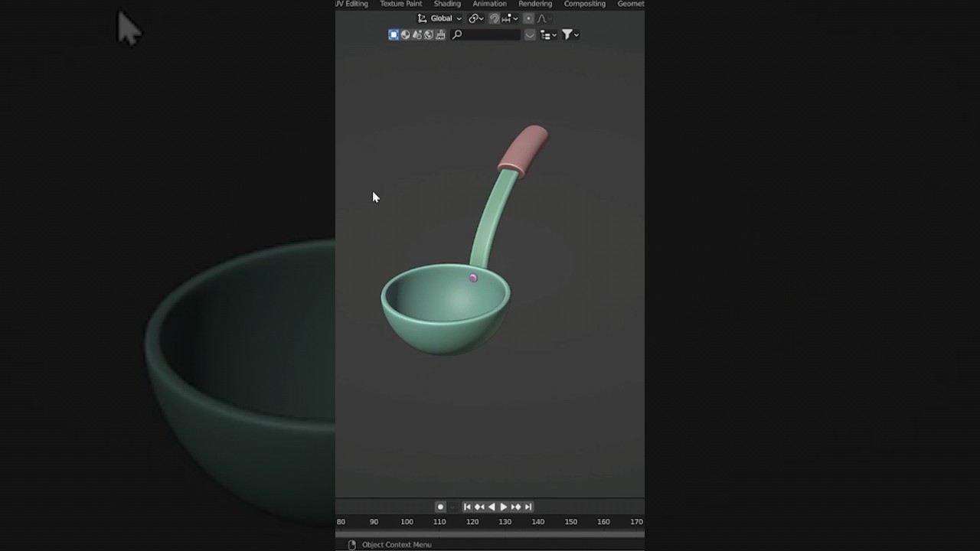Jump to the timeline end frame

pyautogui.click(x=528, y=507)
